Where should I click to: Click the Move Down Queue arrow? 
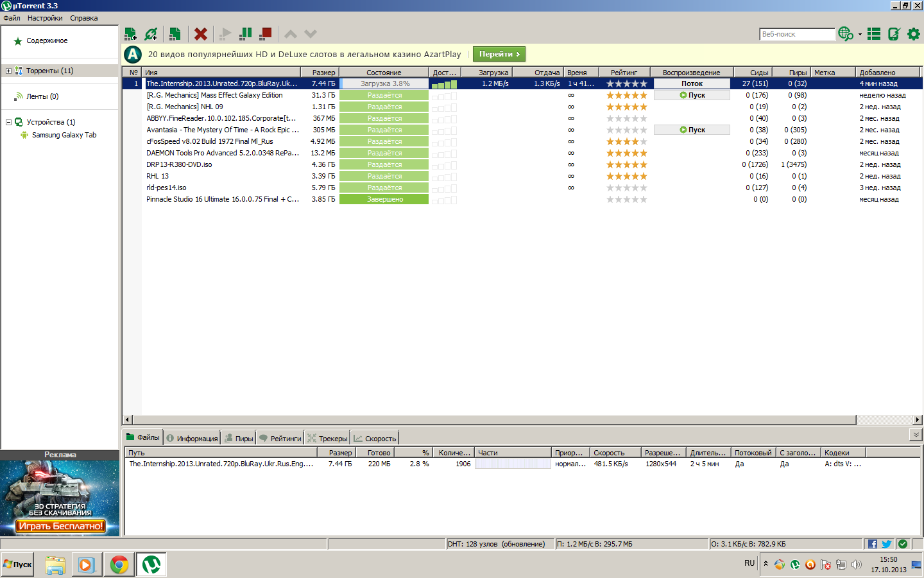pos(311,33)
